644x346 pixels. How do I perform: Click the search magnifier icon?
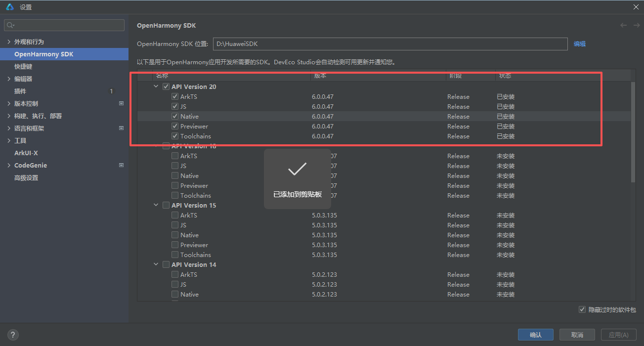point(10,25)
